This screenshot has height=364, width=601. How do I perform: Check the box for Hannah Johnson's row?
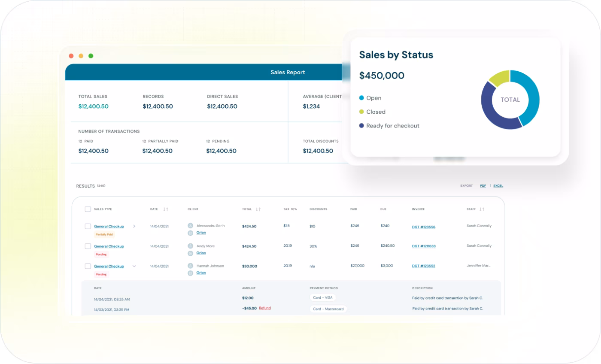[x=88, y=266]
